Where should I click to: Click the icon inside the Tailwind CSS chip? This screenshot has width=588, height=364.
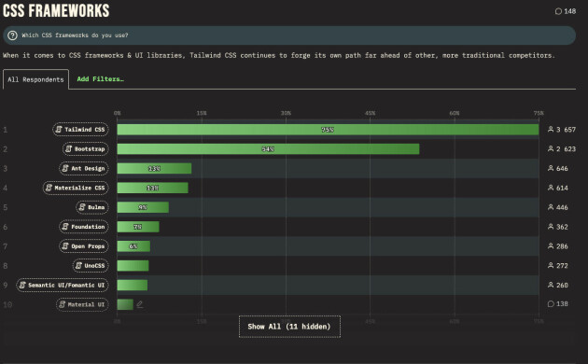click(59, 130)
